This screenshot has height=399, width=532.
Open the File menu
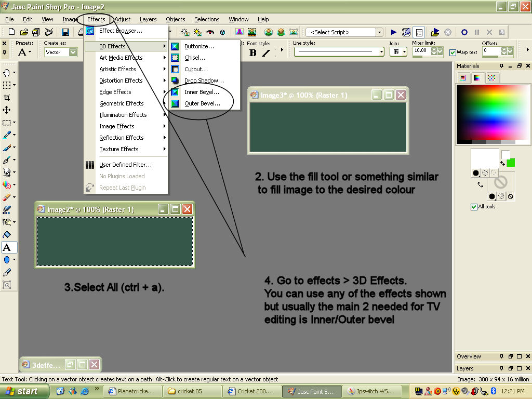[9, 19]
